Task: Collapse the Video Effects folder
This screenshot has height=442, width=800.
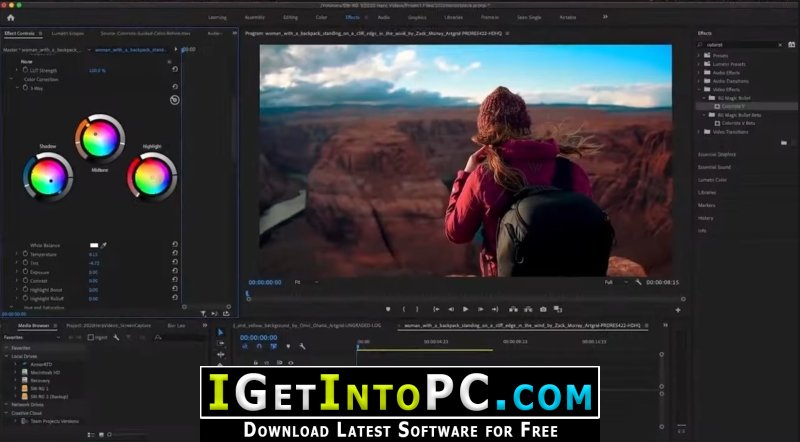Action: click(699, 89)
